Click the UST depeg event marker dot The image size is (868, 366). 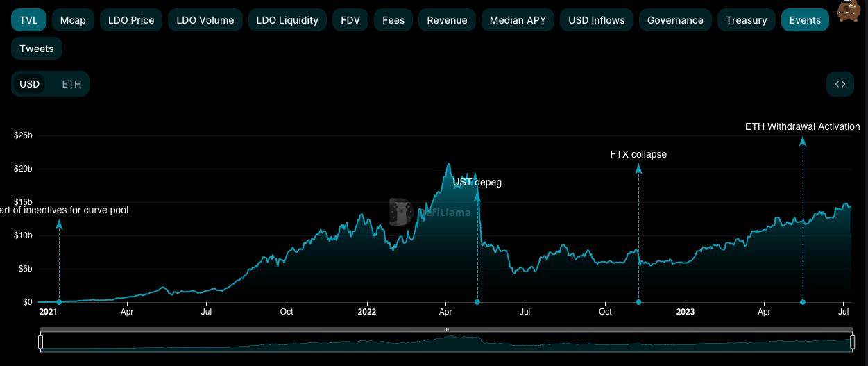477,302
